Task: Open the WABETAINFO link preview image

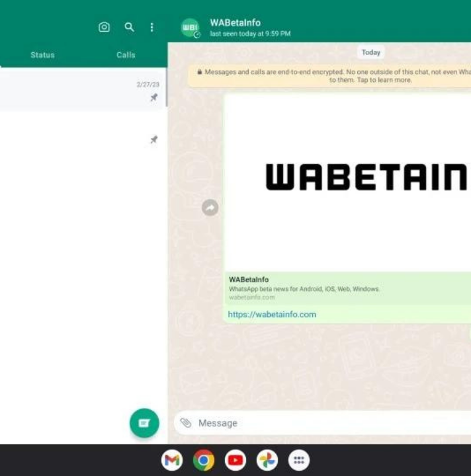Action: coord(348,183)
